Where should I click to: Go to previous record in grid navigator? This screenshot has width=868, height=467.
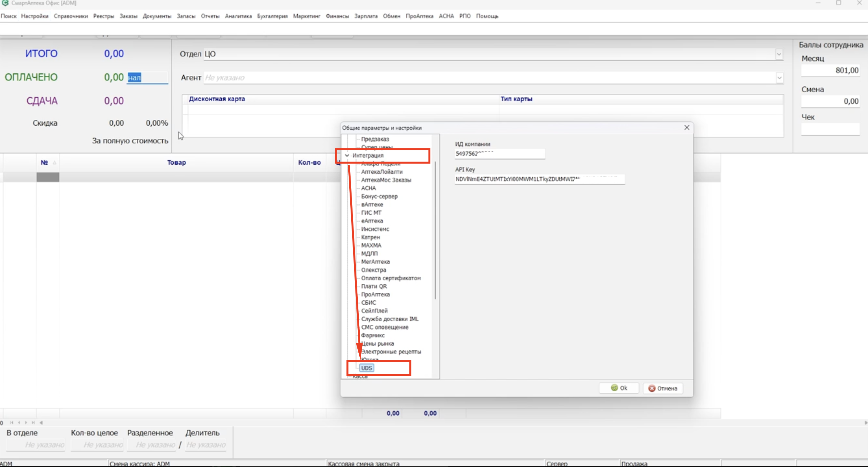tap(19, 423)
